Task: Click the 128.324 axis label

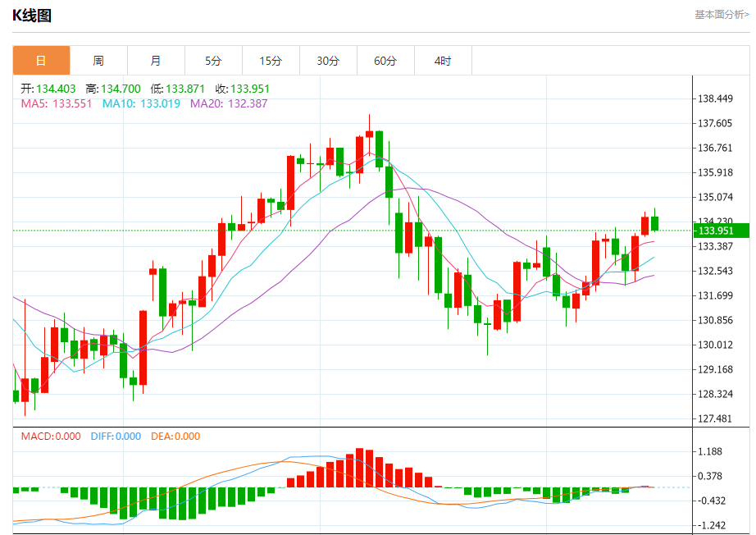Action: point(716,394)
